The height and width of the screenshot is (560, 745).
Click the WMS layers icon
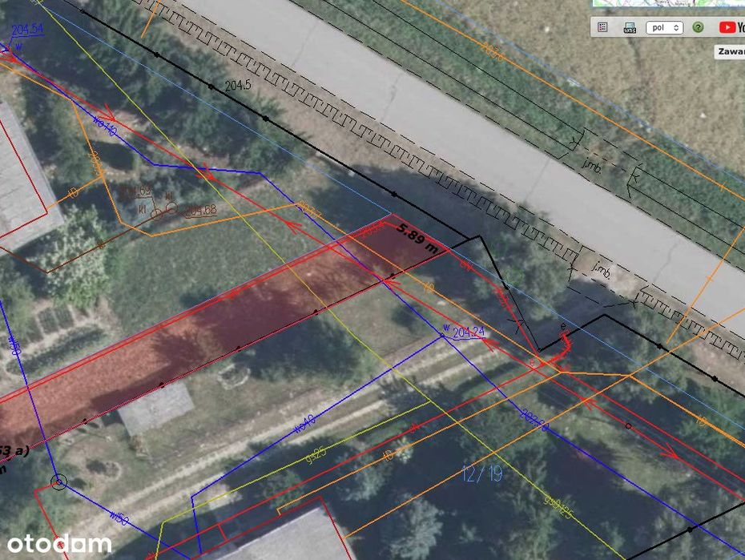point(630,27)
